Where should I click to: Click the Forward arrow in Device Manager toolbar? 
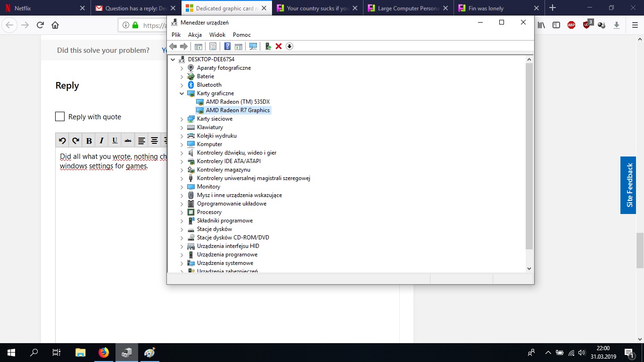point(184,46)
